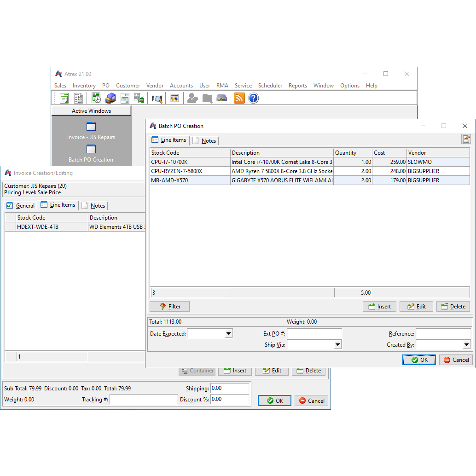Open the Accounts menu
This screenshot has width=476, height=476.
click(x=181, y=86)
